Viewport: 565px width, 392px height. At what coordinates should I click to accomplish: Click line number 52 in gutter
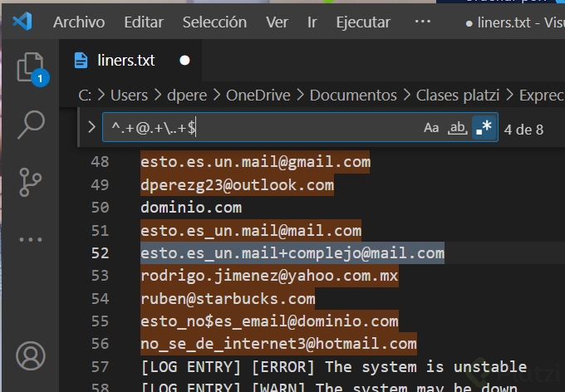click(x=100, y=253)
